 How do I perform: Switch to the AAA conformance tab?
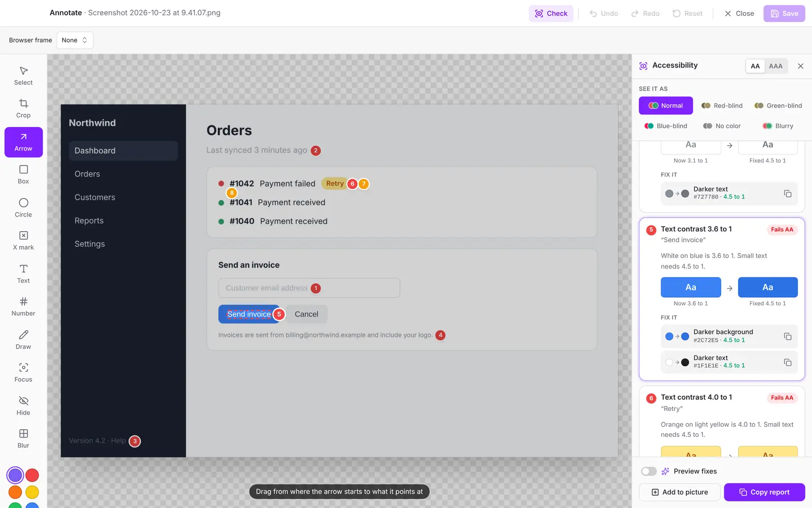(775, 66)
